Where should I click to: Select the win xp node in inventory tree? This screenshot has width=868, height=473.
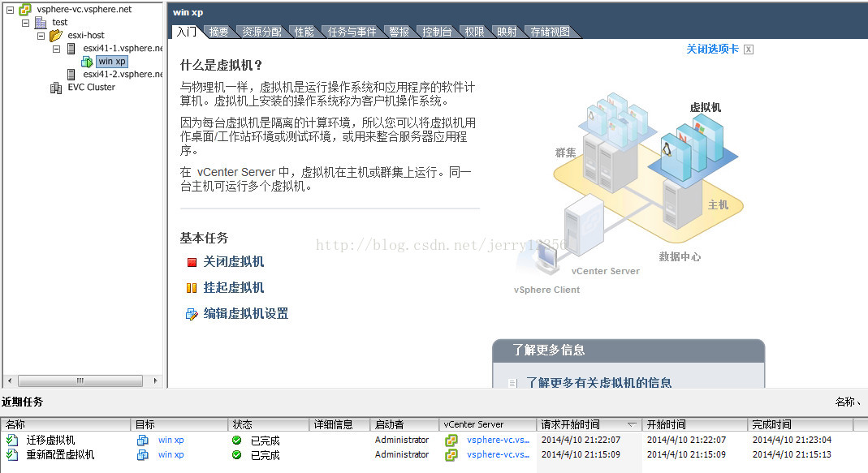[x=112, y=62]
